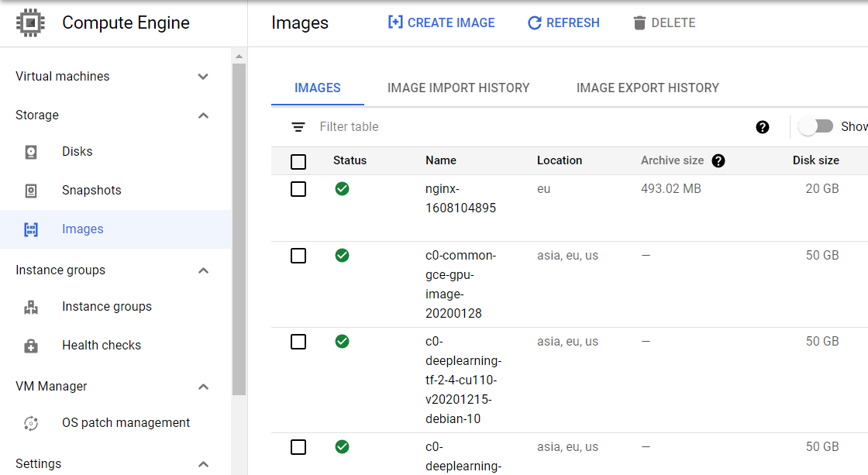Click the OS patch management icon
The image size is (868, 475).
[x=31, y=423]
